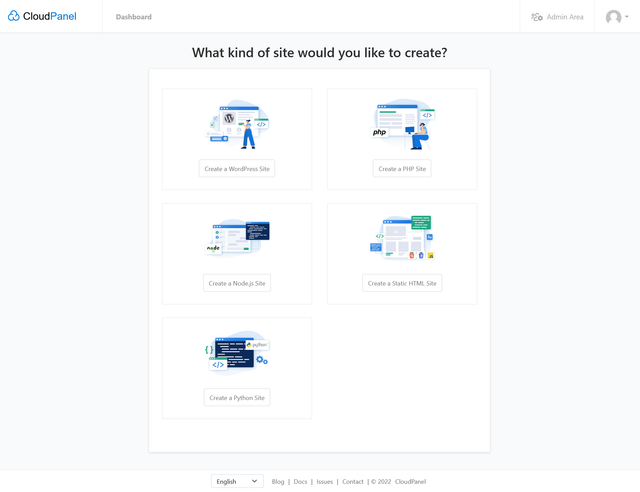Click the Admin Area settings icon
The width and height of the screenshot is (640, 492).
(x=536, y=17)
